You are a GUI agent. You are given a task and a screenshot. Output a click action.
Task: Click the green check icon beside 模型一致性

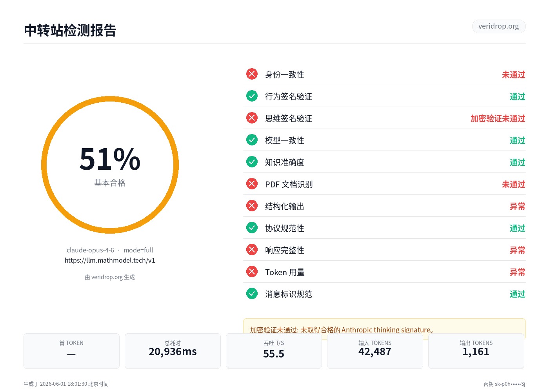tap(252, 140)
